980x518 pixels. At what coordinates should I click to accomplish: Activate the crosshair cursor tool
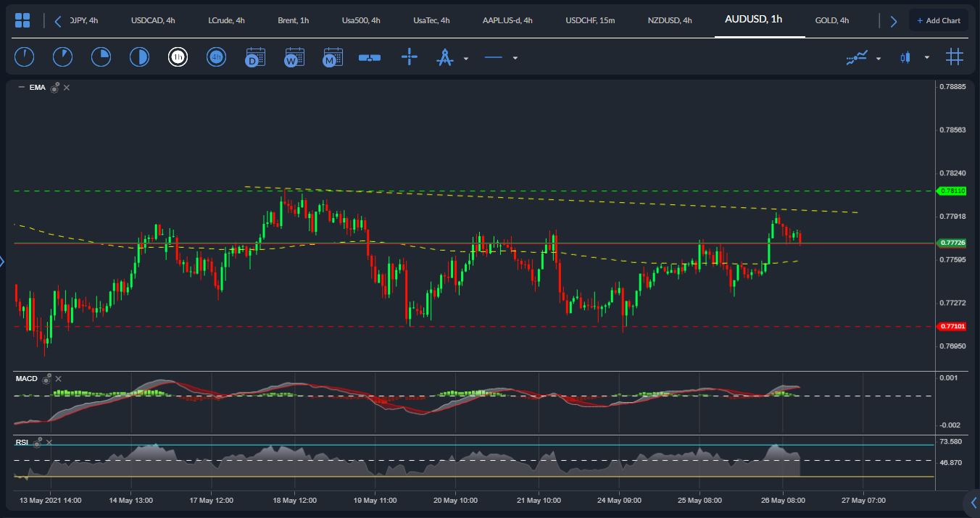(410, 57)
